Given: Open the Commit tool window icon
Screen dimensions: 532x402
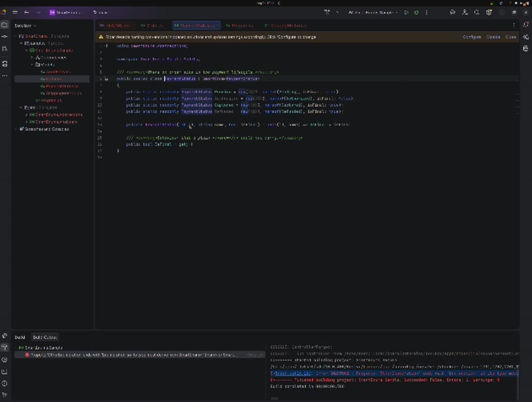Looking at the screenshot, I should pyautogui.click(x=5, y=36).
